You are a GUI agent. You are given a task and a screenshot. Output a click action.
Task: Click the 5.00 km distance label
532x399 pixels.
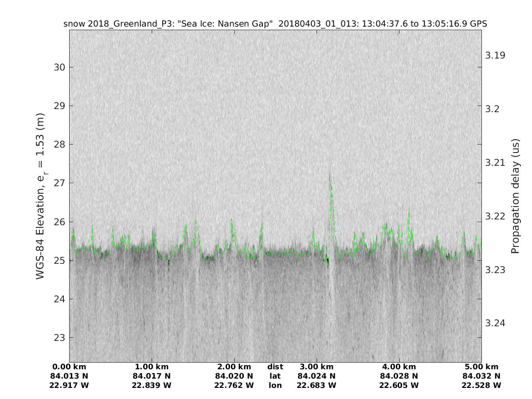pos(481,367)
